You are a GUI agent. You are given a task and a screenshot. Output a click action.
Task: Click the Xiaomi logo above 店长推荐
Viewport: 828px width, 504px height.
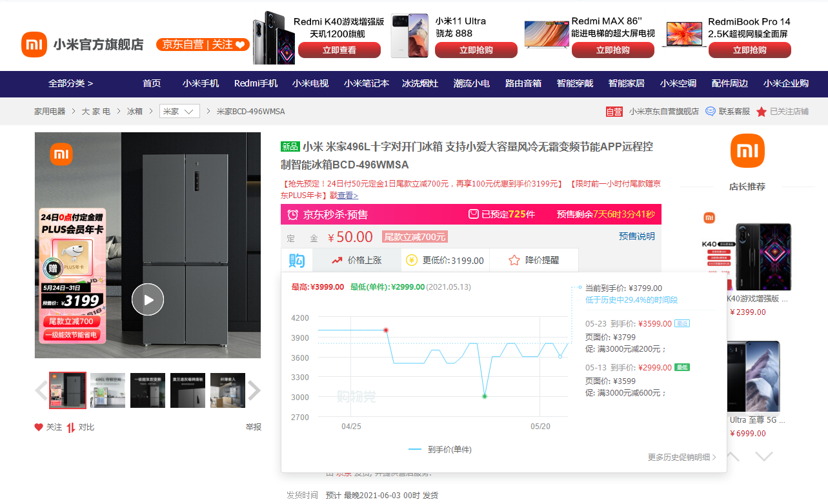click(747, 151)
